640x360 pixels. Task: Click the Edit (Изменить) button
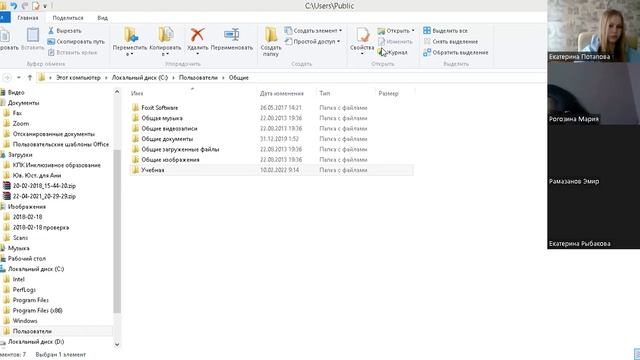click(395, 42)
